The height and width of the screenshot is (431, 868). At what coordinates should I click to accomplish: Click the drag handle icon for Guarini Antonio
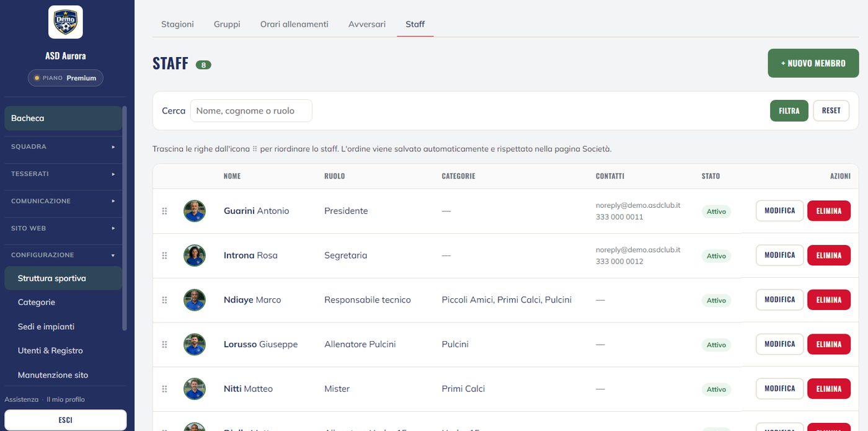pos(164,211)
